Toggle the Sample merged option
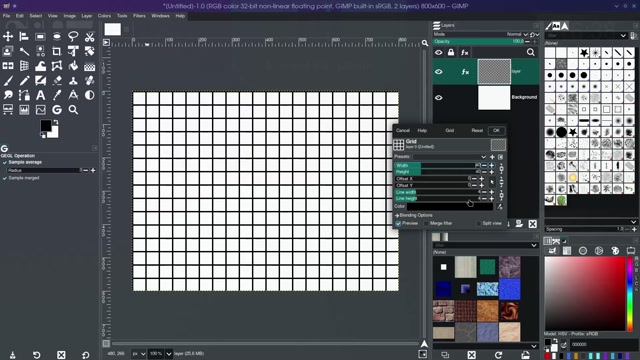 5,178
